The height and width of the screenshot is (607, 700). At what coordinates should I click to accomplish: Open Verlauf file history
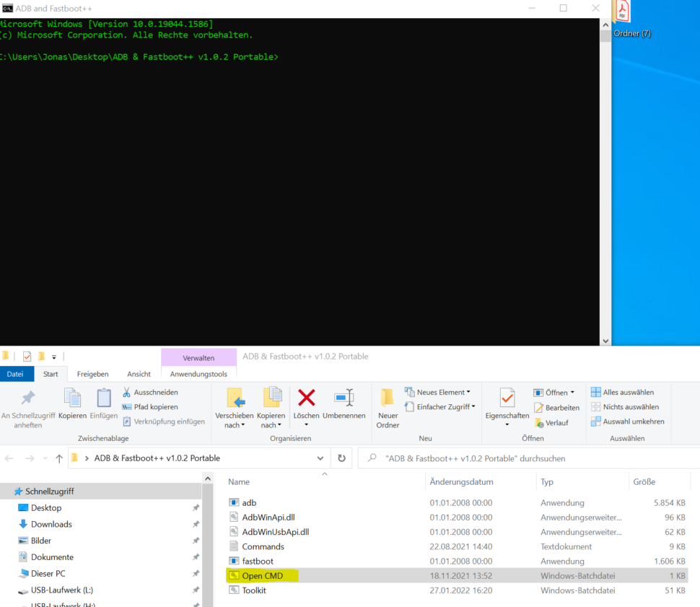551,422
